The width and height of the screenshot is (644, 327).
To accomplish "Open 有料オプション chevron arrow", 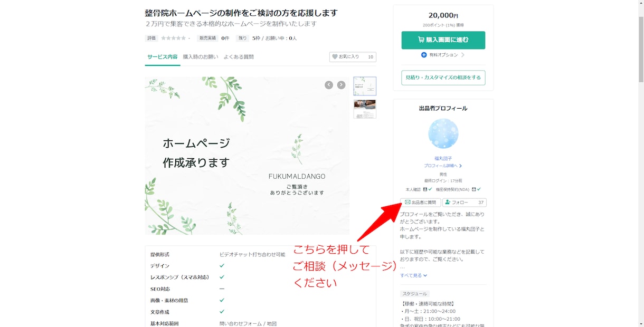I will (x=463, y=55).
